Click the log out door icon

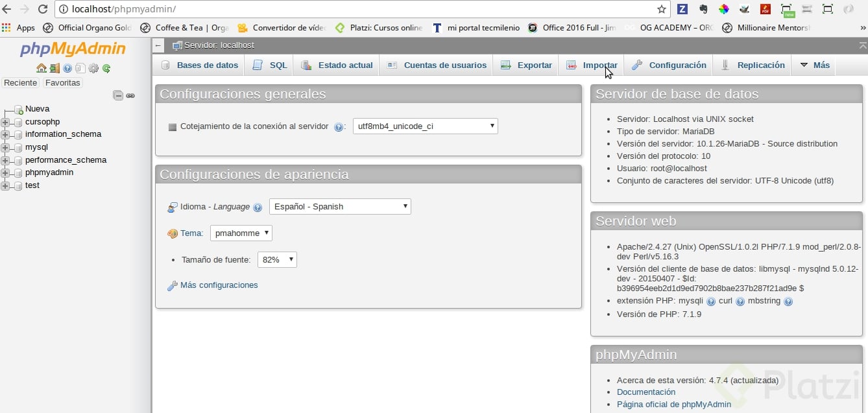coord(54,68)
